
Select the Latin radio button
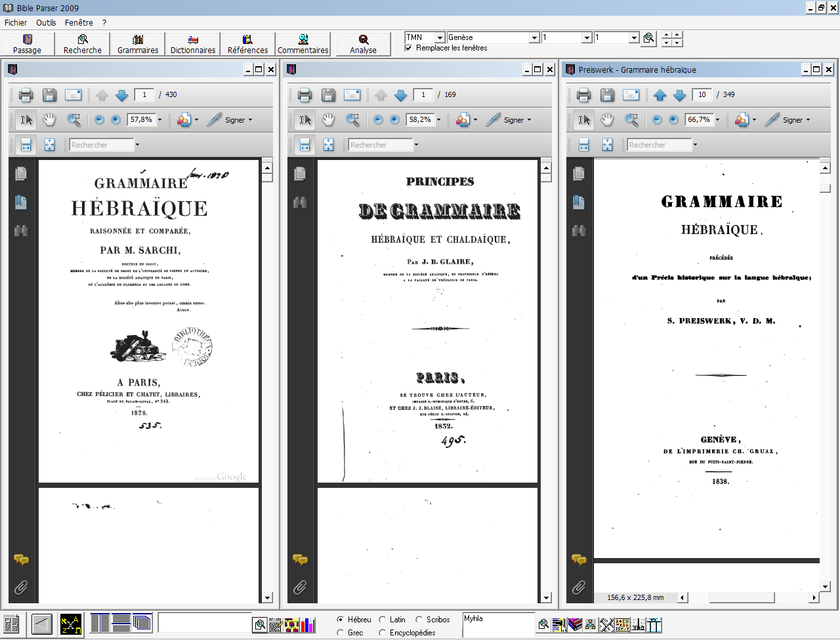tap(382, 620)
